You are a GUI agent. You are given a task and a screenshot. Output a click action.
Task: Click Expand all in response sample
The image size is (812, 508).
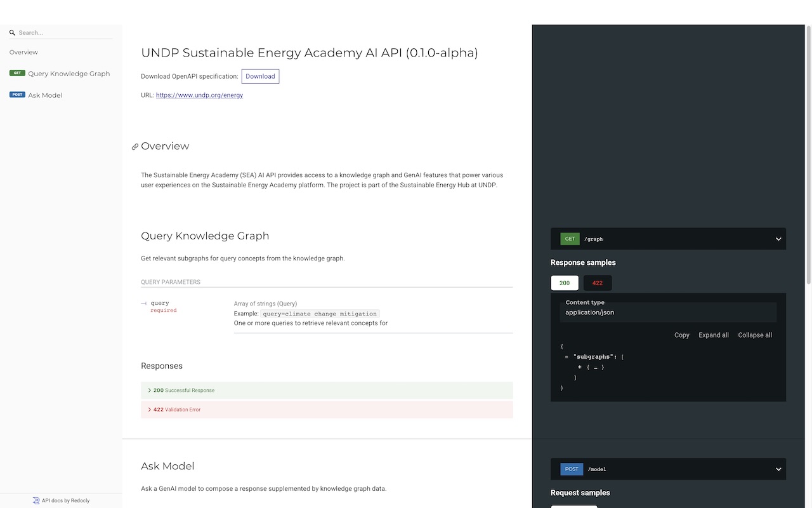pyautogui.click(x=714, y=335)
